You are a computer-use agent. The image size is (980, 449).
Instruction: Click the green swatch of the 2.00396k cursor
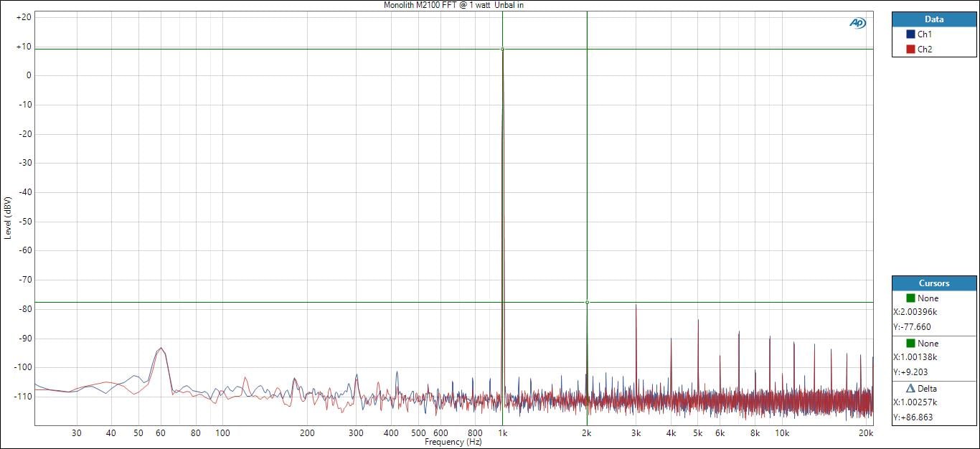click(x=910, y=298)
